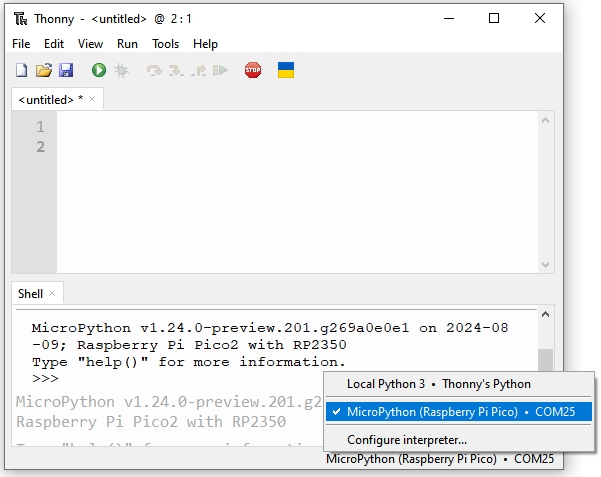The height and width of the screenshot is (477, 601).
Task: Close the Shell panel tab
Action: 52,293
